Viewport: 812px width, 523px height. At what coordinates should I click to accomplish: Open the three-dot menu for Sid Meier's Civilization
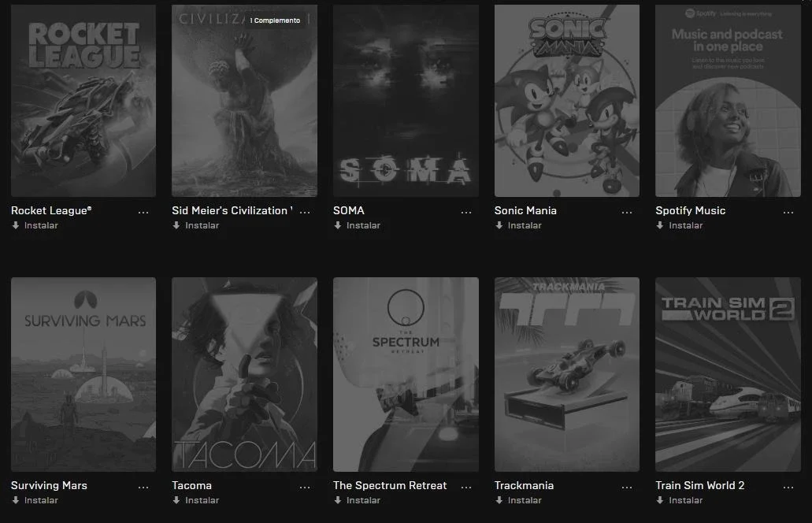305,212
